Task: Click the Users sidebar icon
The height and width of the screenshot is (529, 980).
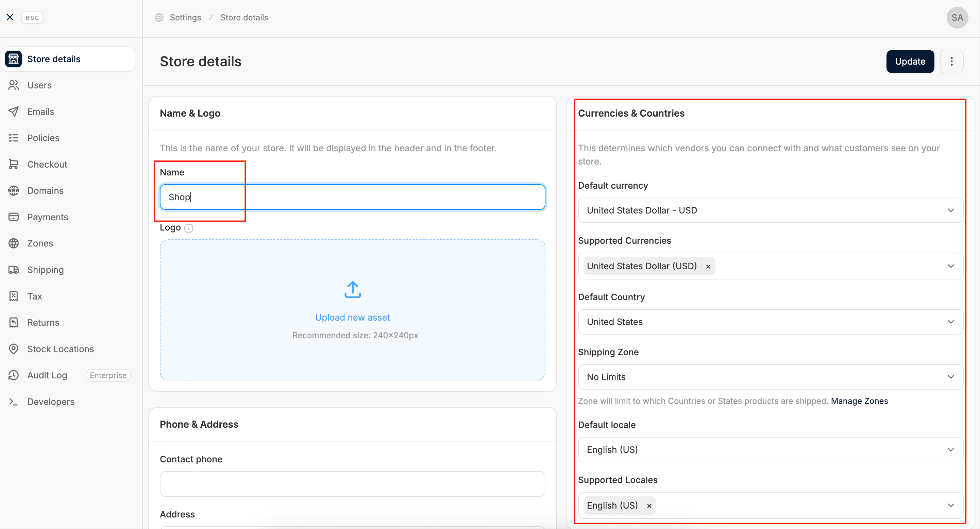Action: click(14, 85)
